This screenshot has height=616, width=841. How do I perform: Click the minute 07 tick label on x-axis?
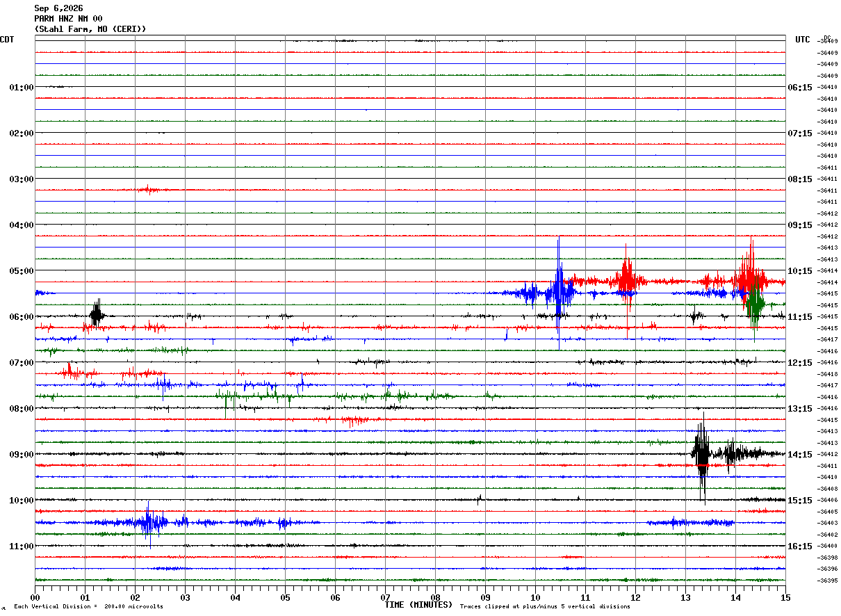tap(385, 597)
